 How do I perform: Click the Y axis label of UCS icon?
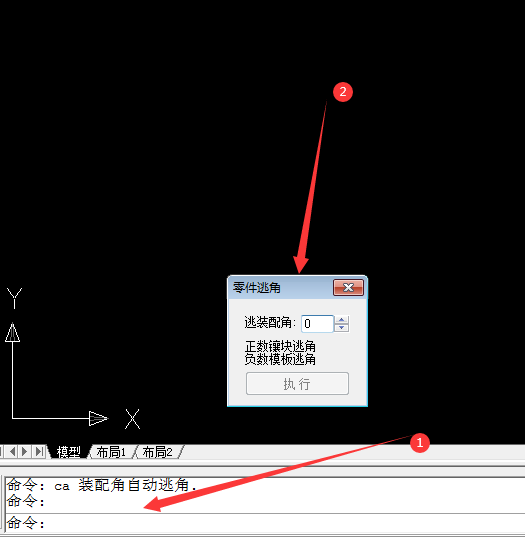click(x=14, y=298)
